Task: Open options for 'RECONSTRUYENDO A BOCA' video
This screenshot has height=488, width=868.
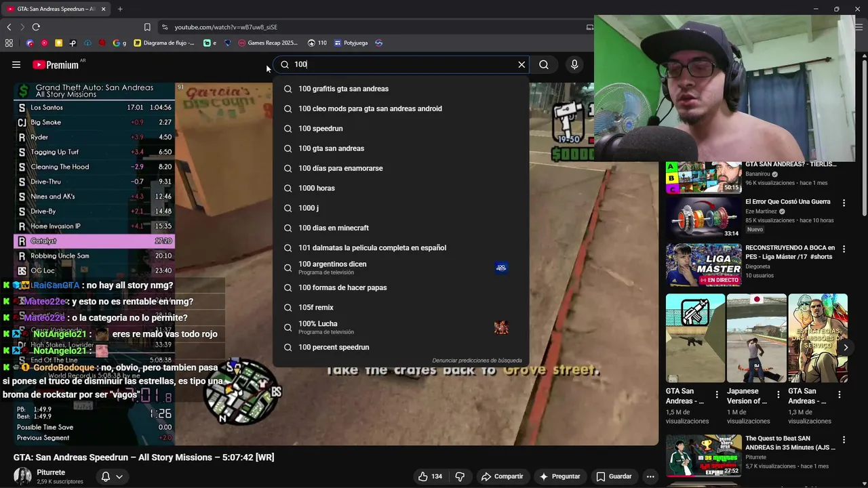Action: point(844,249)
